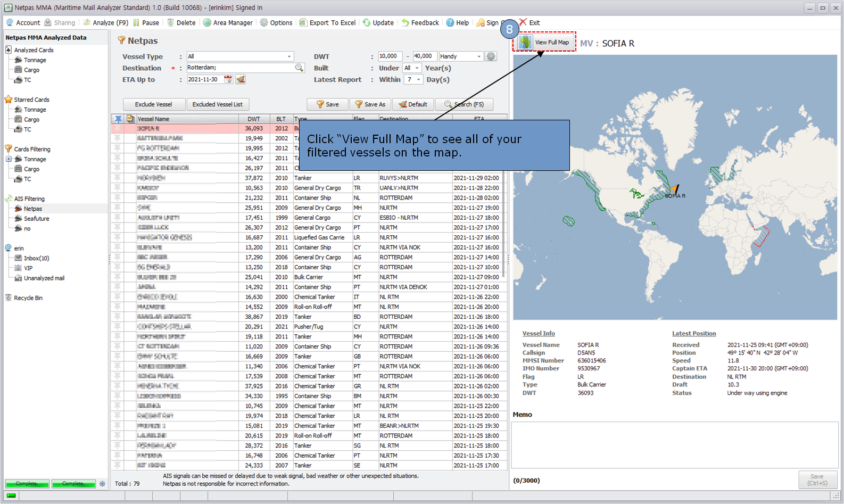This screenshot has height=504, width=844.
Task: Open the Excluded Vessel List
Action: coord(218,104)
